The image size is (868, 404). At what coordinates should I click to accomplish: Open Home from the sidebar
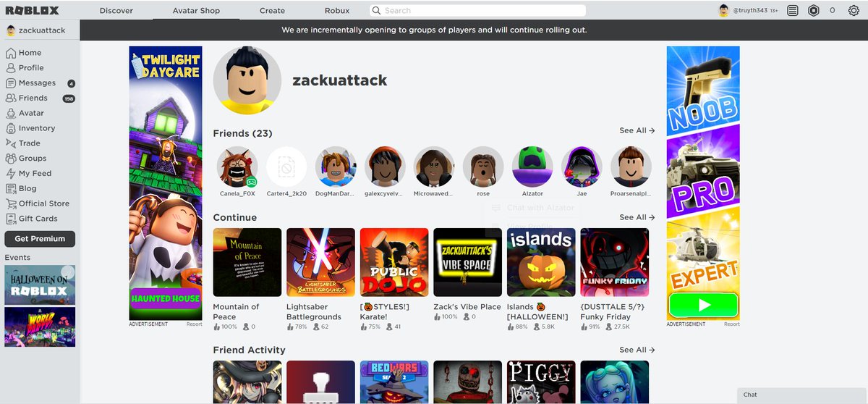coord(24,53)
